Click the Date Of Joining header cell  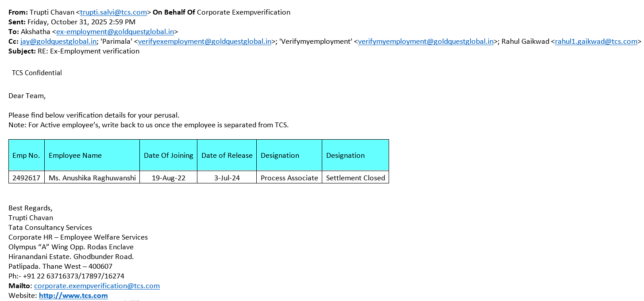(x=169, y=156)
